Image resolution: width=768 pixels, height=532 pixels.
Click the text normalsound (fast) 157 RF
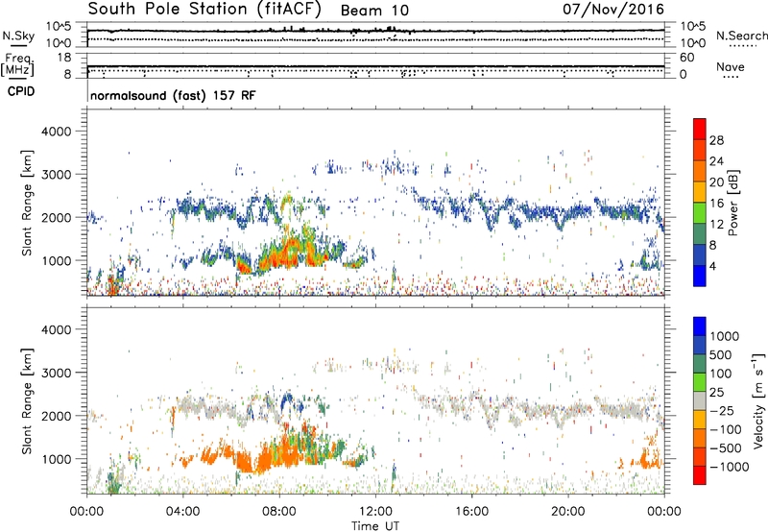173,95
